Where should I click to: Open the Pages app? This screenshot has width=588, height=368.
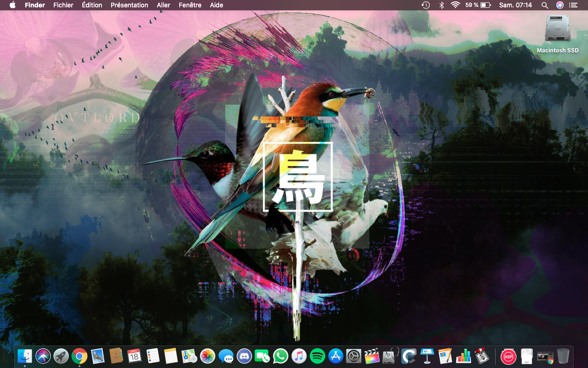(446, 356)
